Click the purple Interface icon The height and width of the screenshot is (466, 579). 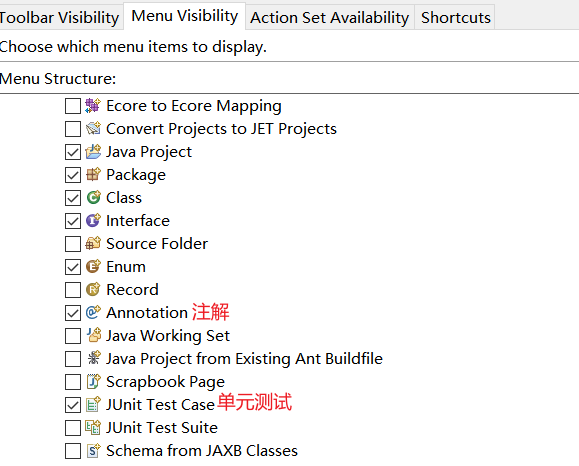coord(93,221)
